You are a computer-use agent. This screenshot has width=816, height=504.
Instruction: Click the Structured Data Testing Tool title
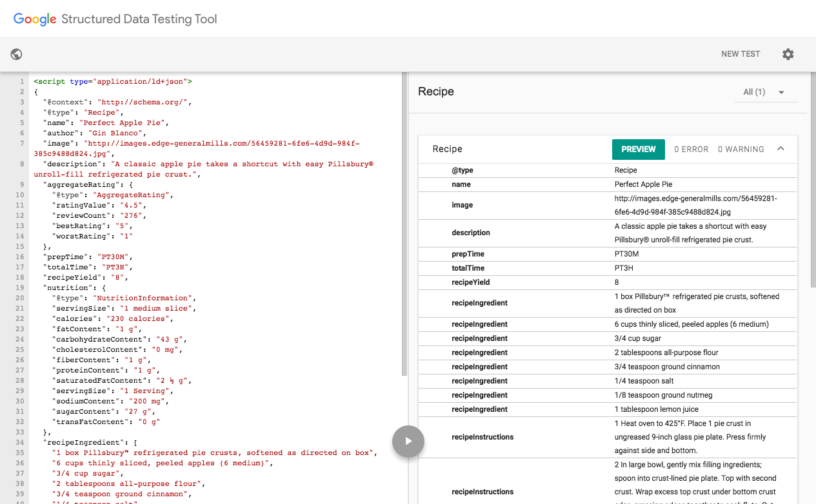[139, 19]
